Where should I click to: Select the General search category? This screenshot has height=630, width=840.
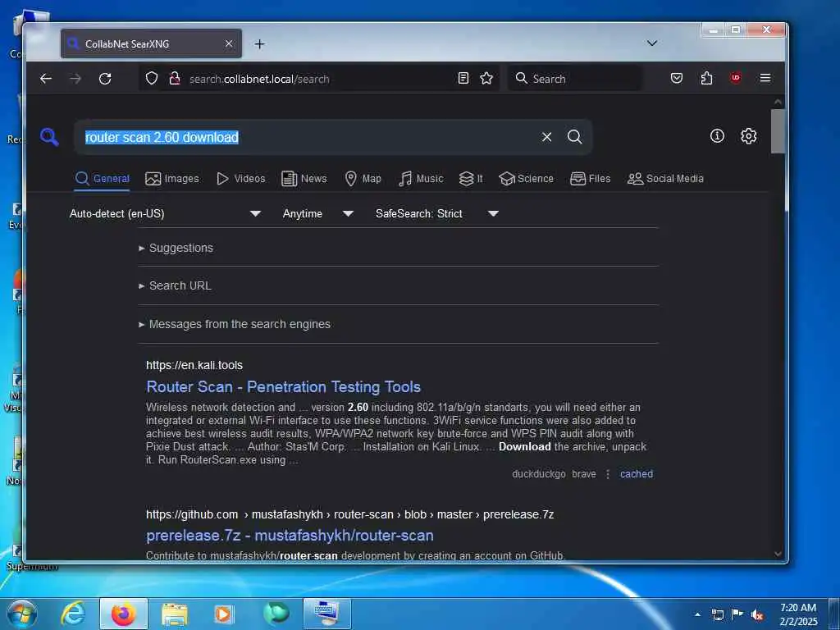tap(103, 178)
